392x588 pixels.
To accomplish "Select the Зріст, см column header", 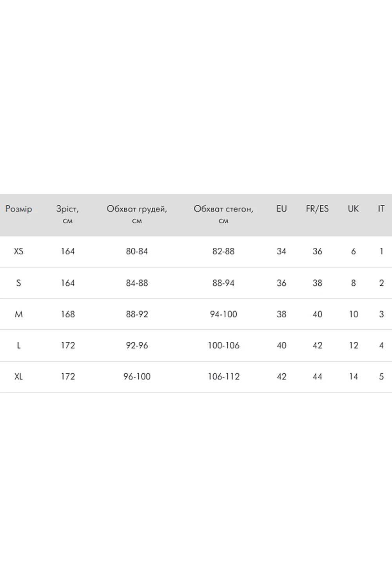I will pyautogui.click(x=67, y=214).
